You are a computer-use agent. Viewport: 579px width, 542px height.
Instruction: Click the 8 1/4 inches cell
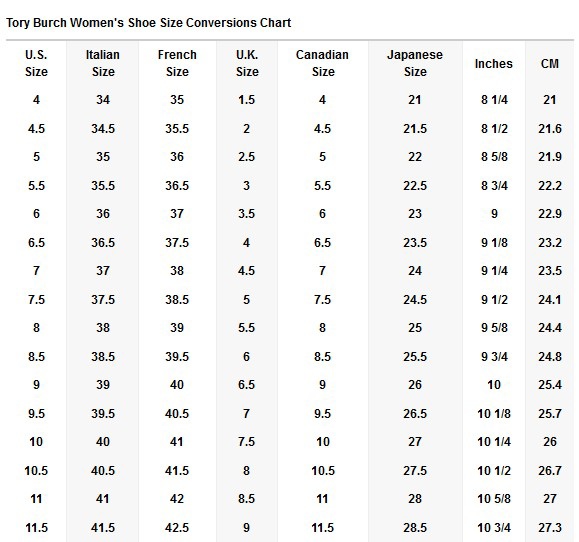(494, 100)
